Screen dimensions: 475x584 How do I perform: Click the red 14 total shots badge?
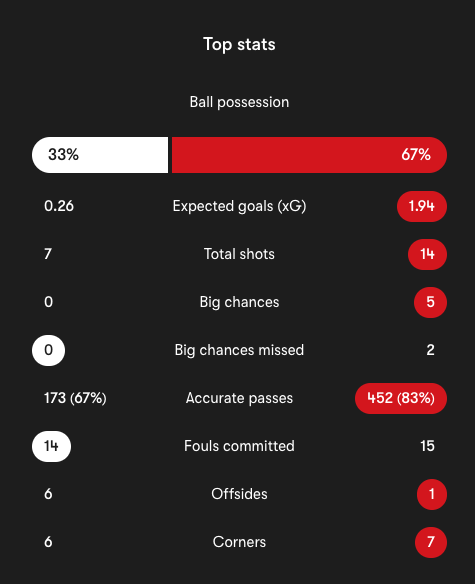point(427,254)
